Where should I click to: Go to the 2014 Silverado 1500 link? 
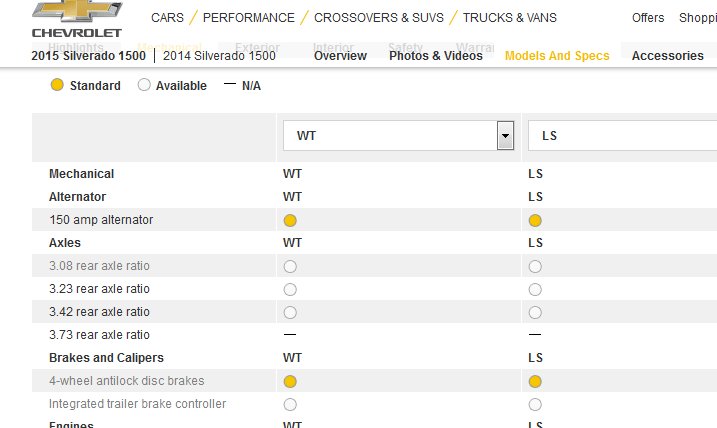[x=219, y=56]
